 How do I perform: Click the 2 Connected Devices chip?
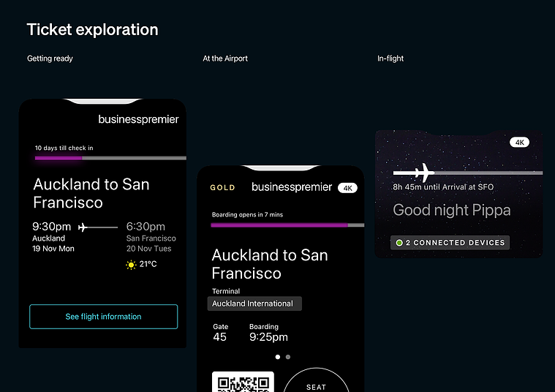click(x=450, y=243)
